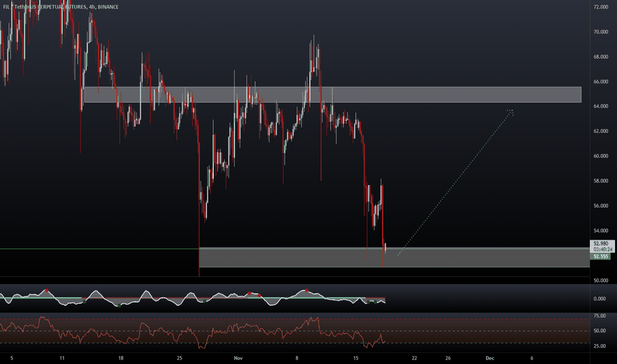
Task: Click the 58.000 price axis label
Action: click(x=601, y=181)
